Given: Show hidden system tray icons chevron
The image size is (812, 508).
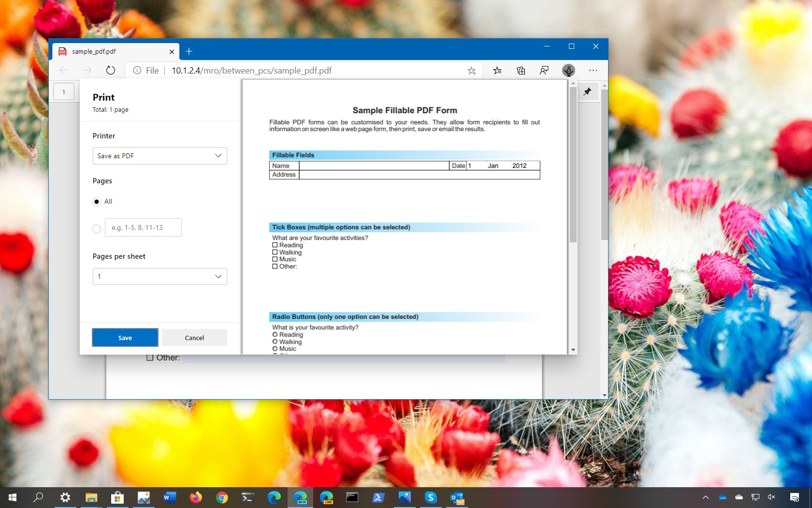Looking at the screenshot, I should click(705, 497).
